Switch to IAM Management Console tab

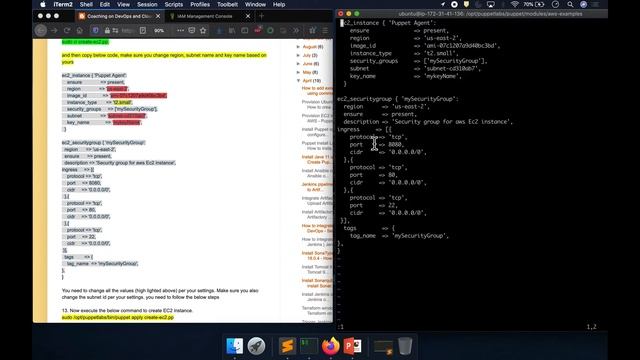click(205, 16)
